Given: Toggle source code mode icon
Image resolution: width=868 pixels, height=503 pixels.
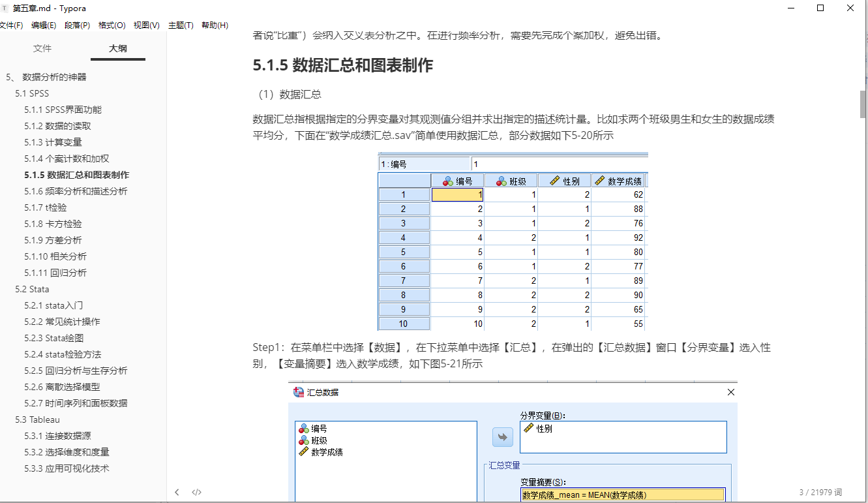Looking at the screenshot, I should coord(196,492).
